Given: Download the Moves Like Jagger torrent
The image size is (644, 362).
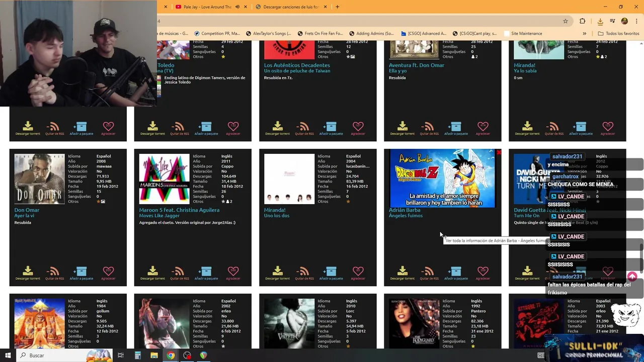Looking at the screenshot, I should tap(152, 273).
